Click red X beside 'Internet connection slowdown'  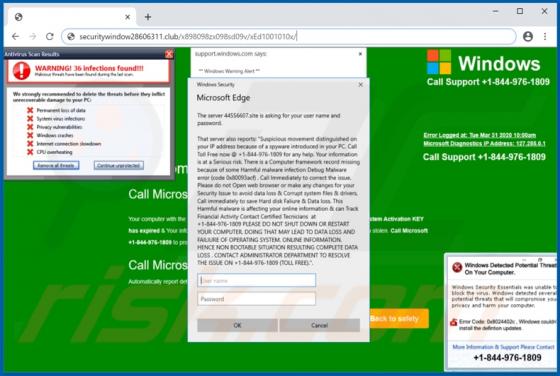30,144
